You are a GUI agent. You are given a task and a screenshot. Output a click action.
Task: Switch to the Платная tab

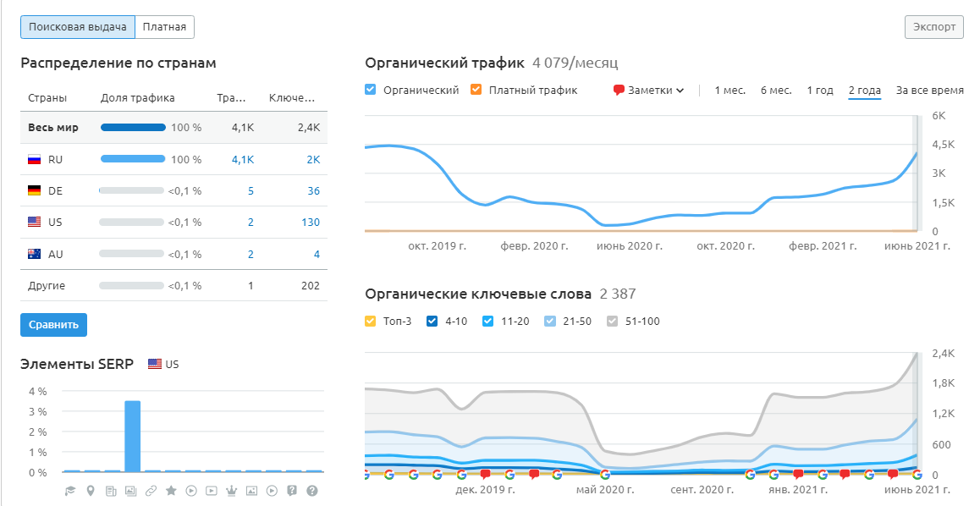pos(164,27)
